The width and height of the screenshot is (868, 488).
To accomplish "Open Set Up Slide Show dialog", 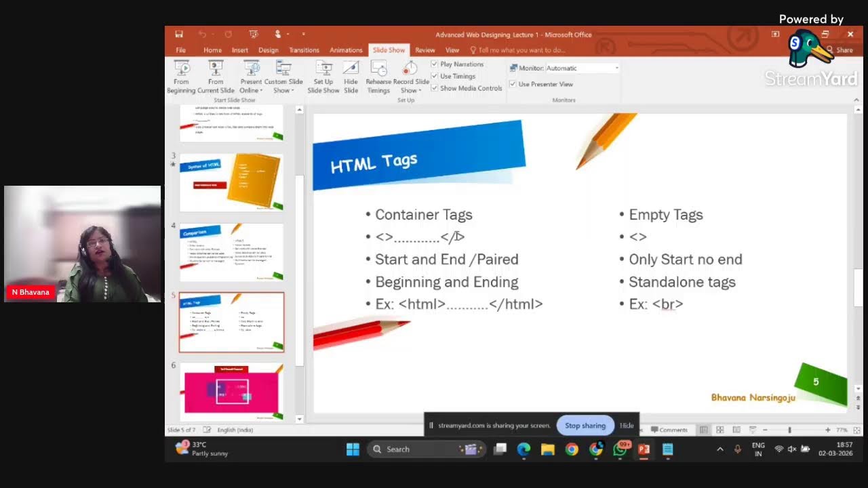I will click(x=323, y=77).
